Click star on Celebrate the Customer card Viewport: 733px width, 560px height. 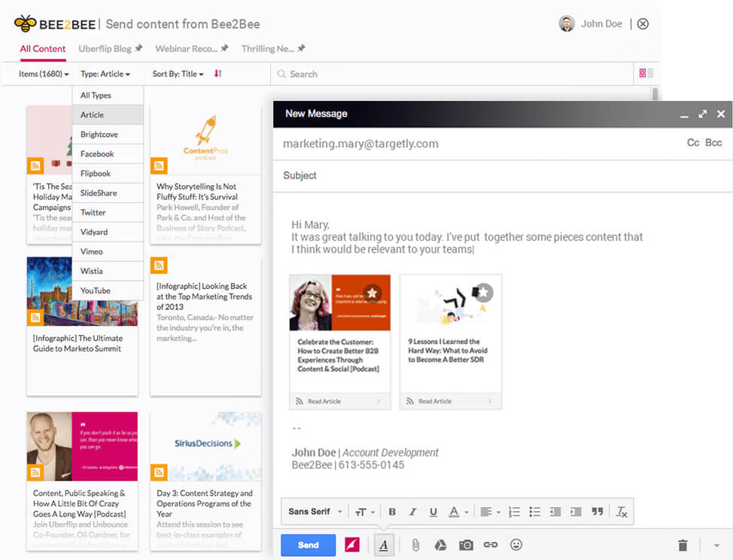coord(372,293)
